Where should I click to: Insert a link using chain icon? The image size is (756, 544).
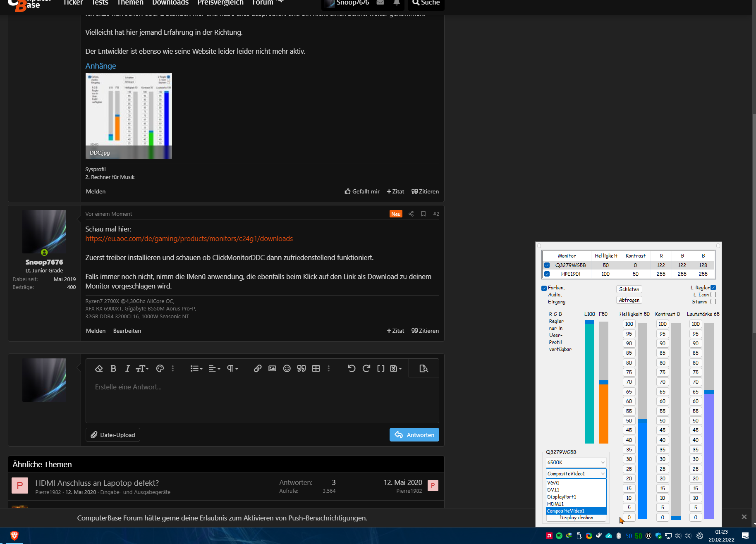[x=258, y=368]
